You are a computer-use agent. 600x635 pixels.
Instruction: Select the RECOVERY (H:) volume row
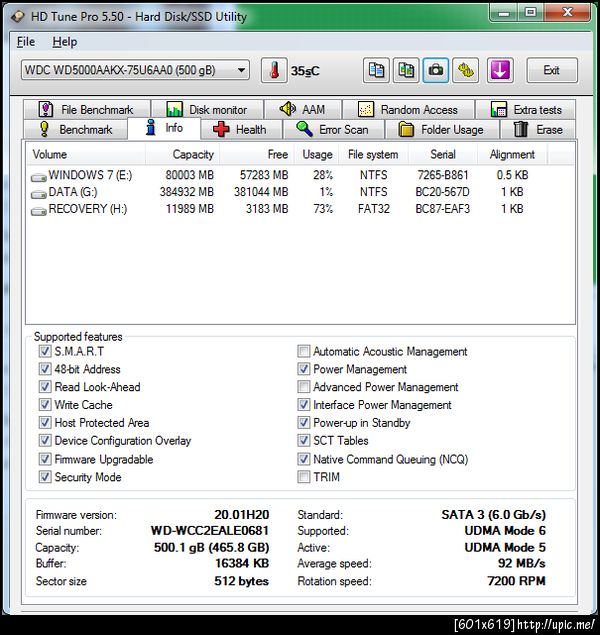click(300, 209)
